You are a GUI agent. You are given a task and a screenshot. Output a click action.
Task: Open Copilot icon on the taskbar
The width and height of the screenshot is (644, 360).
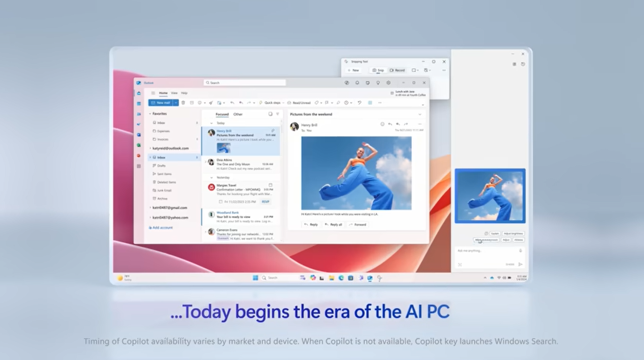(x=313, y=278)
